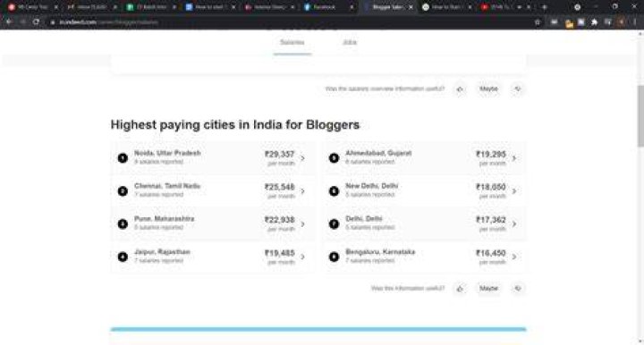Select the Salaries tab
644x345 pixels.
292,42
